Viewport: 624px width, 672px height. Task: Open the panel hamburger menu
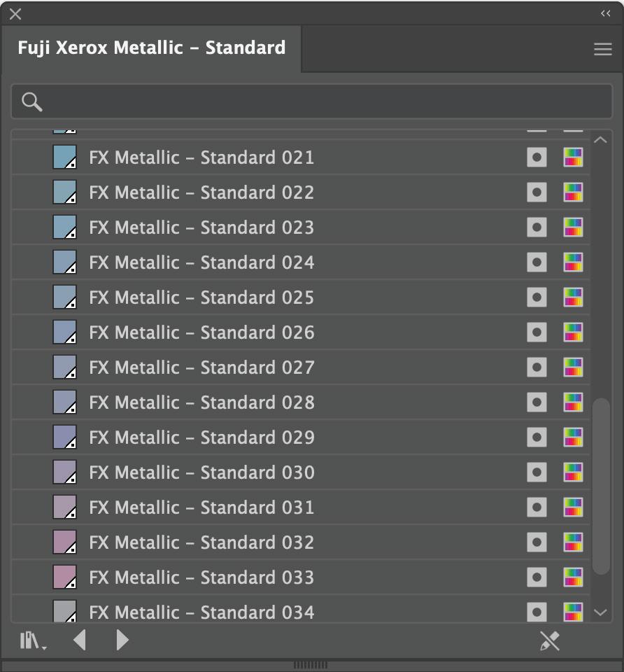pyautogui.click(x=603, y=49)
